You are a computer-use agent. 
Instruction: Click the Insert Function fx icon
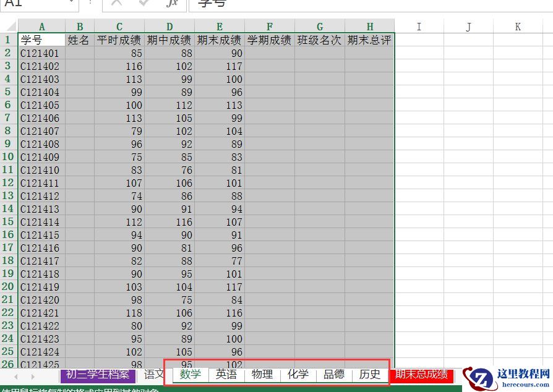pos(172,3)
